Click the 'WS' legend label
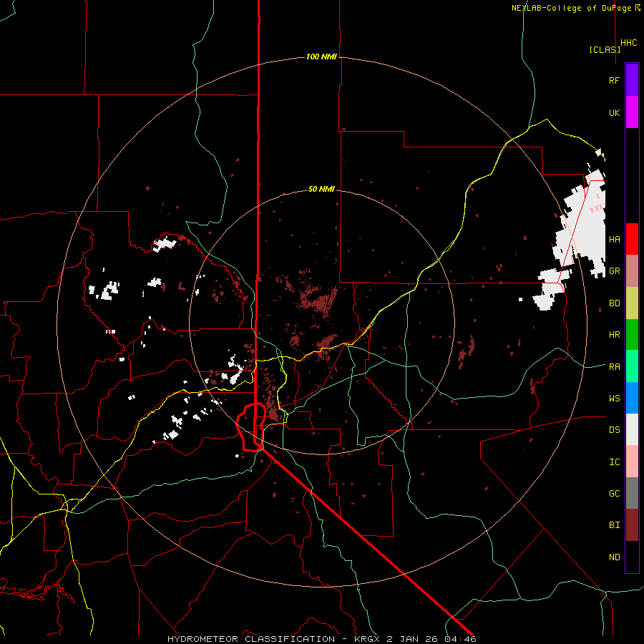644x644 pixels. coord(614,399)
